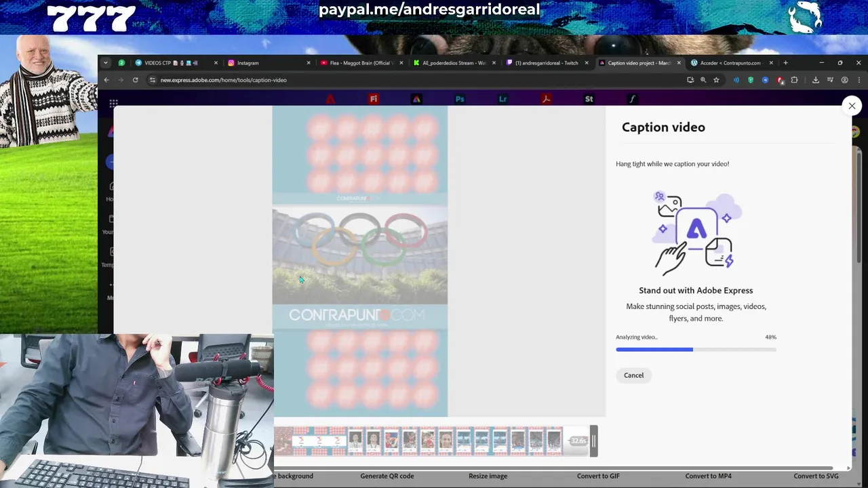Open the browser three-dot menu
This screenshot has height=488, width=868.
point(858,80)
